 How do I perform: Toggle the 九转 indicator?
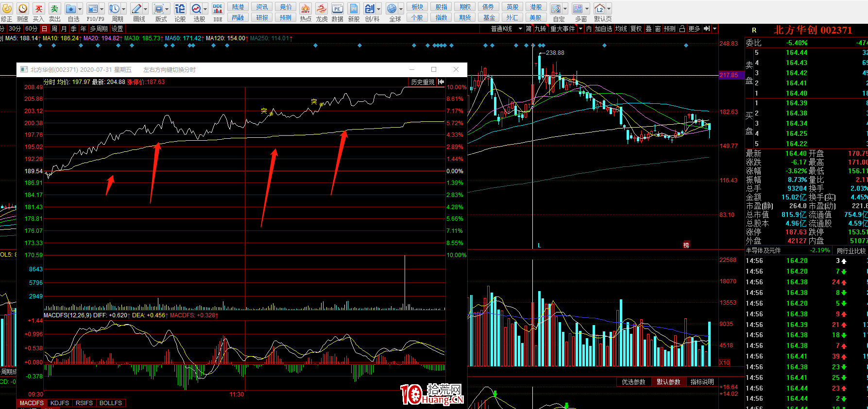(540, 29)
